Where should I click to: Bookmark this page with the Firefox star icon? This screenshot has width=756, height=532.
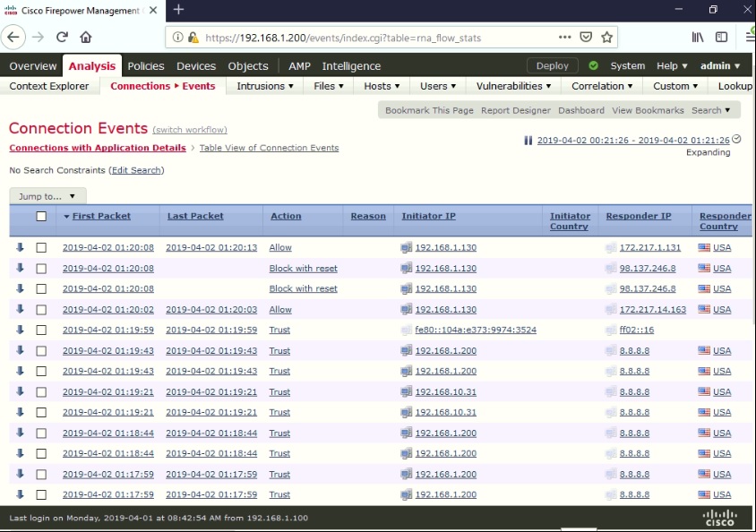click(x=608, y=39)
